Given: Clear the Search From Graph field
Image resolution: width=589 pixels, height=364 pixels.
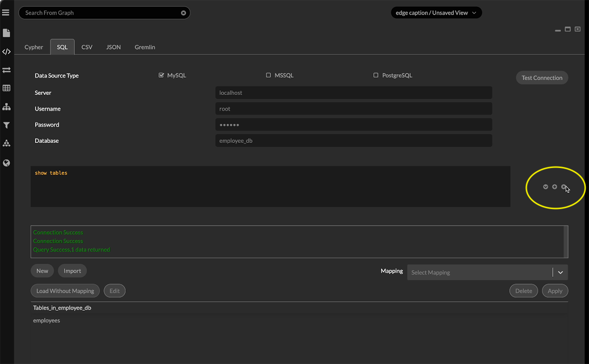Looking at the screenshot, I should [x=183, y=12].
